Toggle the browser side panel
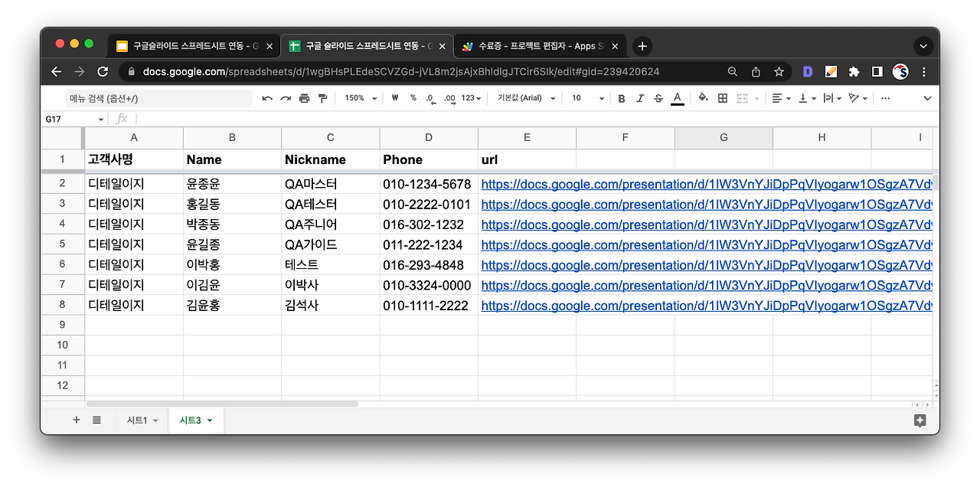The width and height of the screenshot is (980, 488). [877, 71]
